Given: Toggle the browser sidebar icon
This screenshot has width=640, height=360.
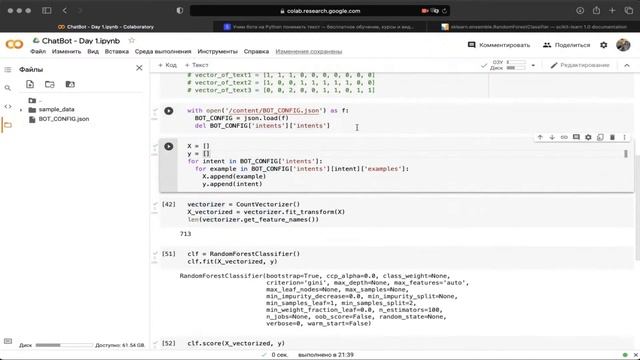Looking at the screenshot, I should pos(47,11).
